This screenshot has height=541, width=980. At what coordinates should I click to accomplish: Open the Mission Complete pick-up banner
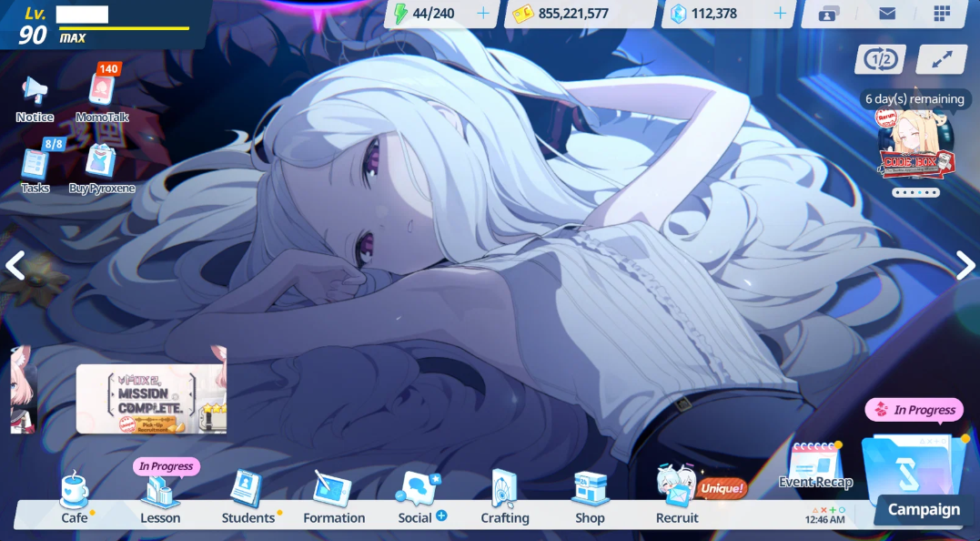click(151, 399)
